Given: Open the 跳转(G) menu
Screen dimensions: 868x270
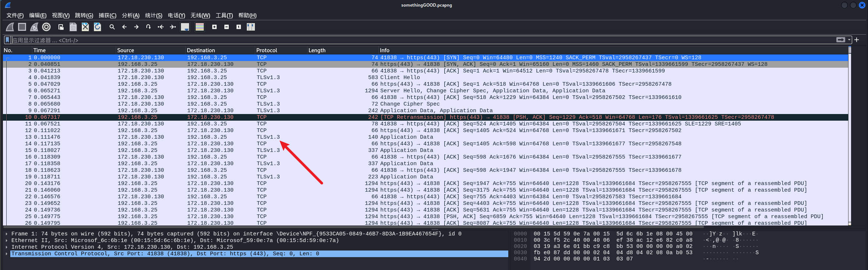Looking at the screenshot, I should click(84, 15).
